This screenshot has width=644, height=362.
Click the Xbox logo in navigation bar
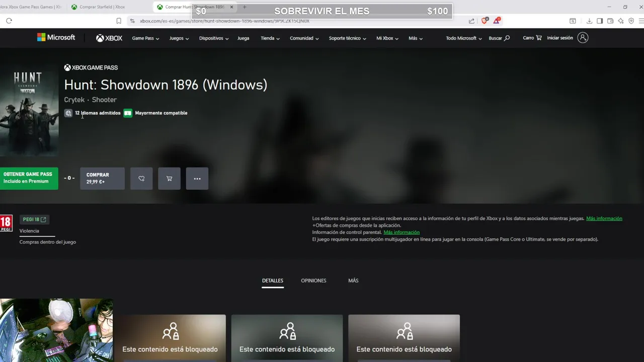(x=109, y=38)
